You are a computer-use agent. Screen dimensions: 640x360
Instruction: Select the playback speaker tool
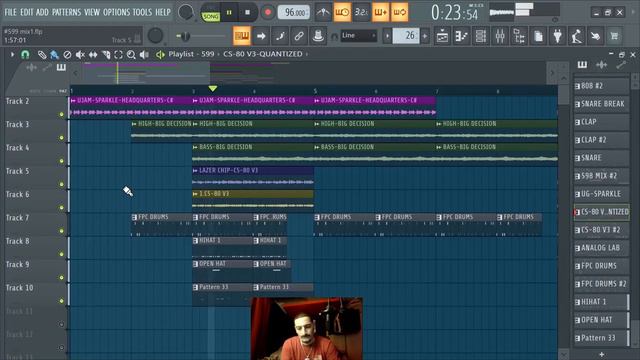[x=144, y=54]
